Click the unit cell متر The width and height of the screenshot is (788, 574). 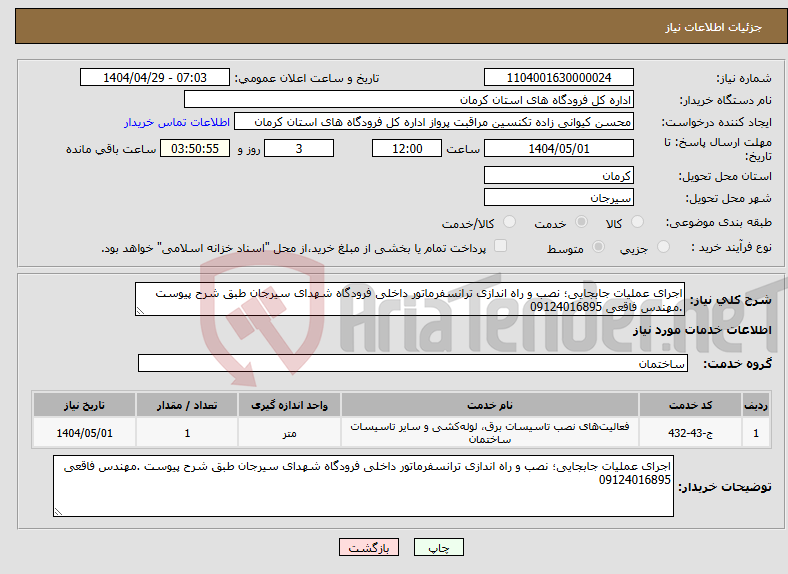coord(289,432)
